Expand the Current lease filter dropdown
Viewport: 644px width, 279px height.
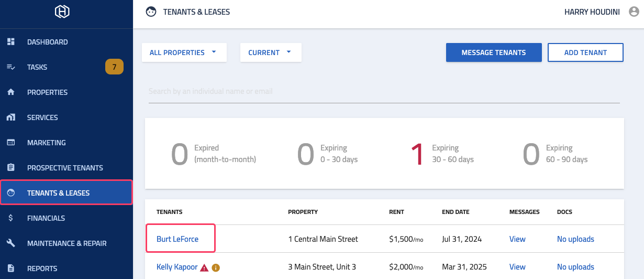coord(271,52)
